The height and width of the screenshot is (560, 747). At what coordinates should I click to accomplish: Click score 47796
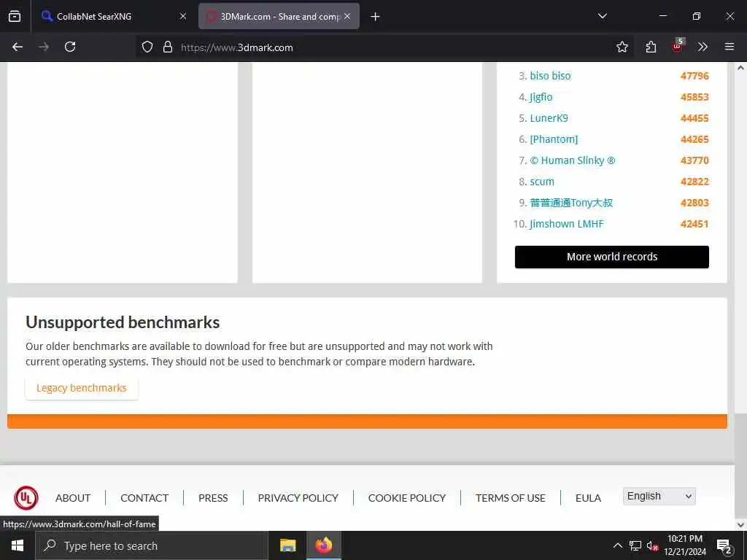[x=694, y=76]
